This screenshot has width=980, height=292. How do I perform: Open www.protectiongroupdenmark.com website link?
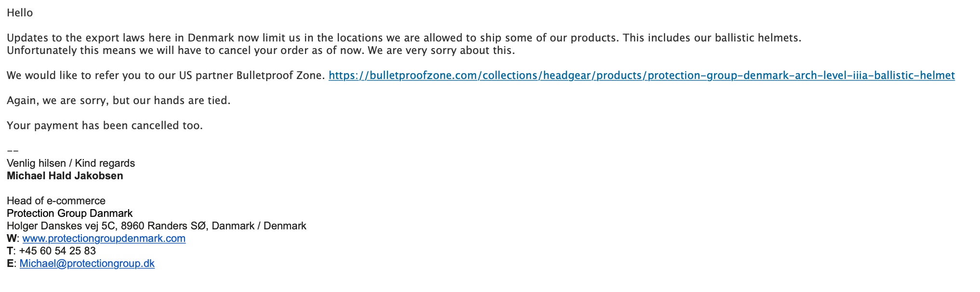pyautogui.click(x=104, y=239)
